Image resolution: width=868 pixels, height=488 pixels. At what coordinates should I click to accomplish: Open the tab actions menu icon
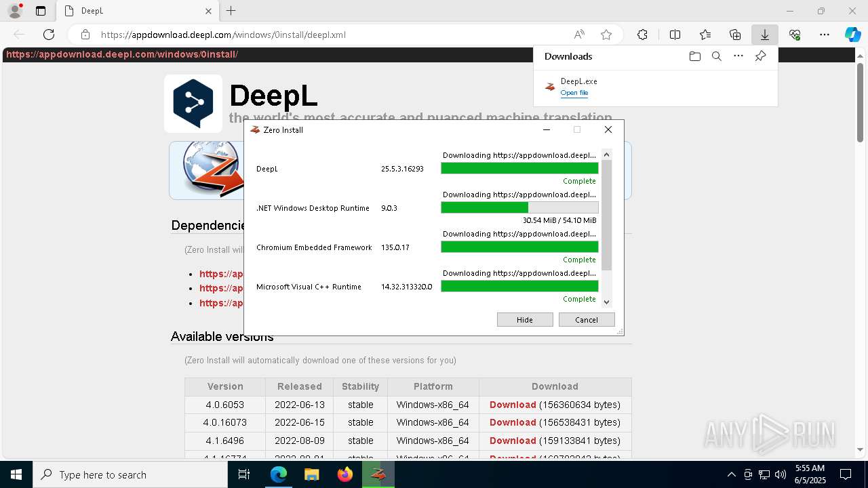coord(41,11)
